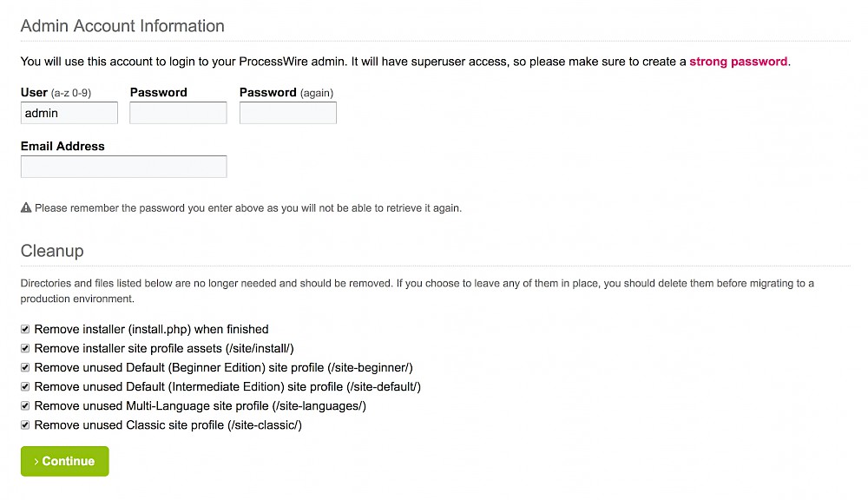Screen dimensions: 868x500
Task: Click the Cleanup section heading
Action: pos(51,251)
